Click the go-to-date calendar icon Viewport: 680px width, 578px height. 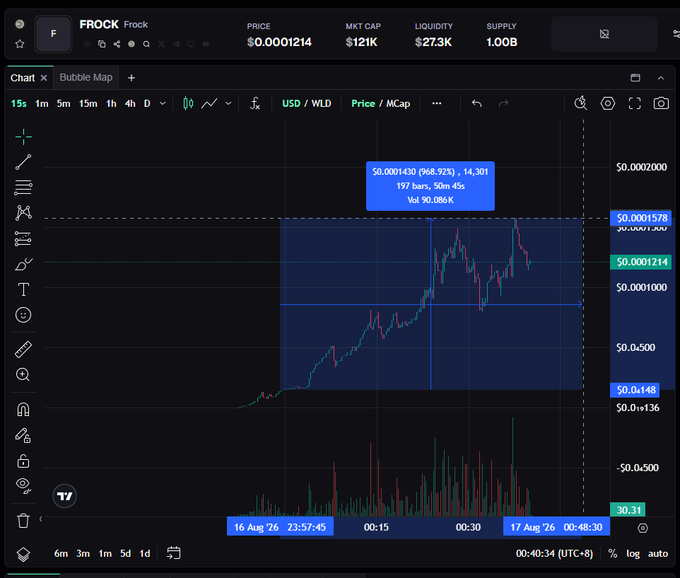173,553
